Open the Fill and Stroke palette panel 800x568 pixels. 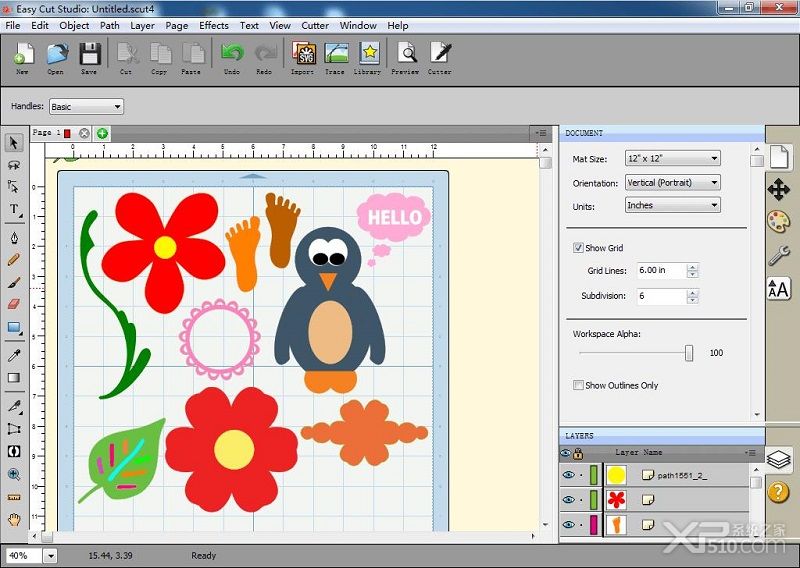779,222
